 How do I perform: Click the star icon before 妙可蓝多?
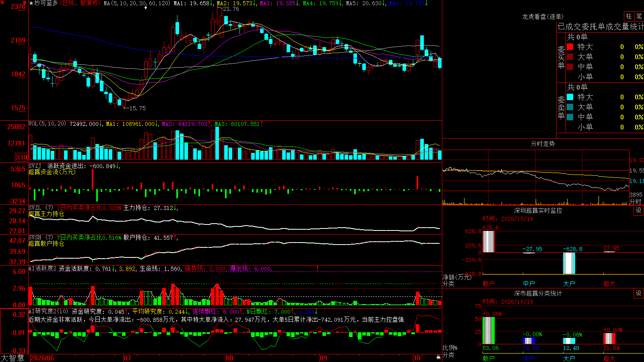click(x=31, y=3)
